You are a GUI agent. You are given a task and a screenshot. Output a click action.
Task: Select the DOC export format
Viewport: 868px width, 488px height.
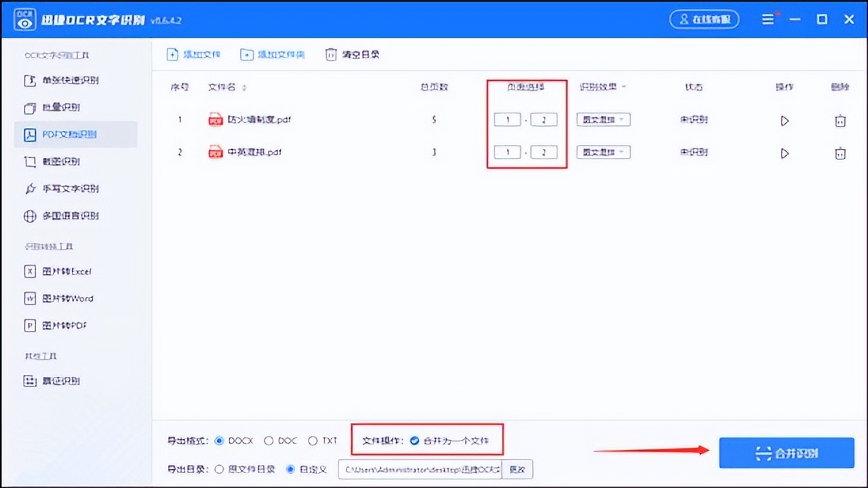coord(269,441)
